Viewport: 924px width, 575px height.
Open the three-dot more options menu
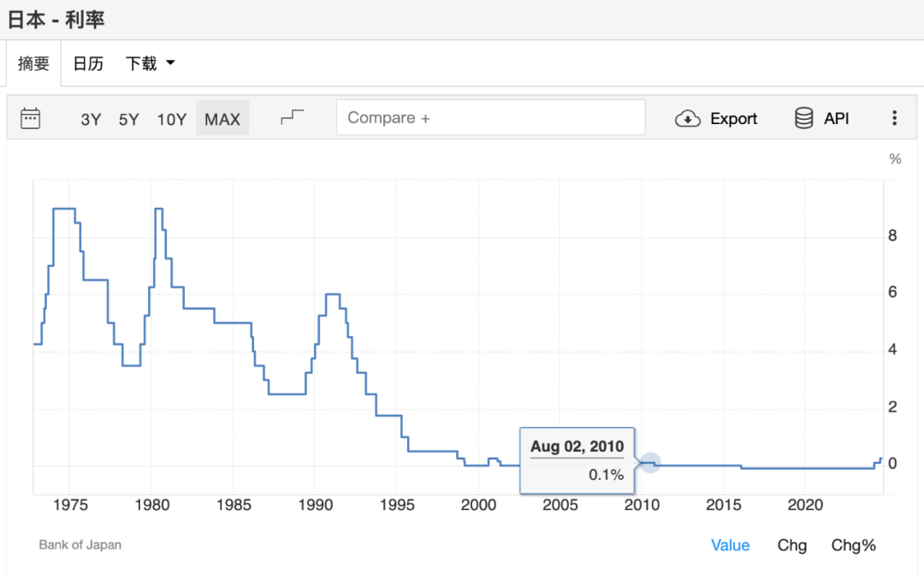894,118
